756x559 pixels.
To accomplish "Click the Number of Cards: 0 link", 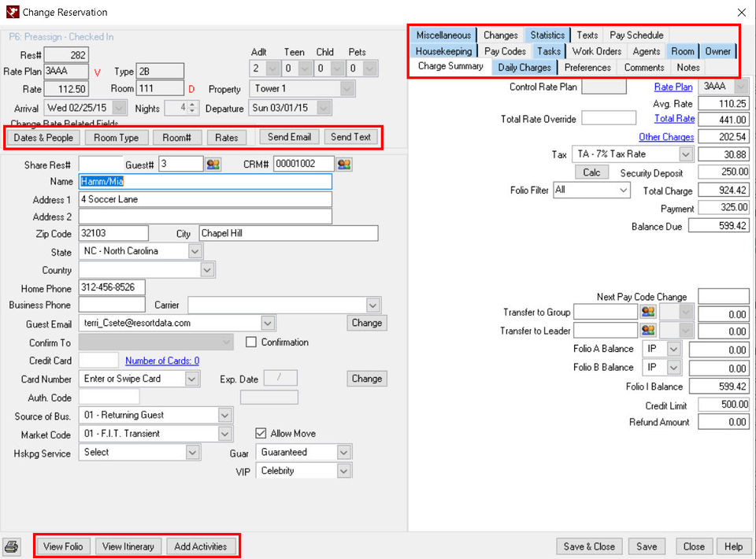I will coord(162,361).
